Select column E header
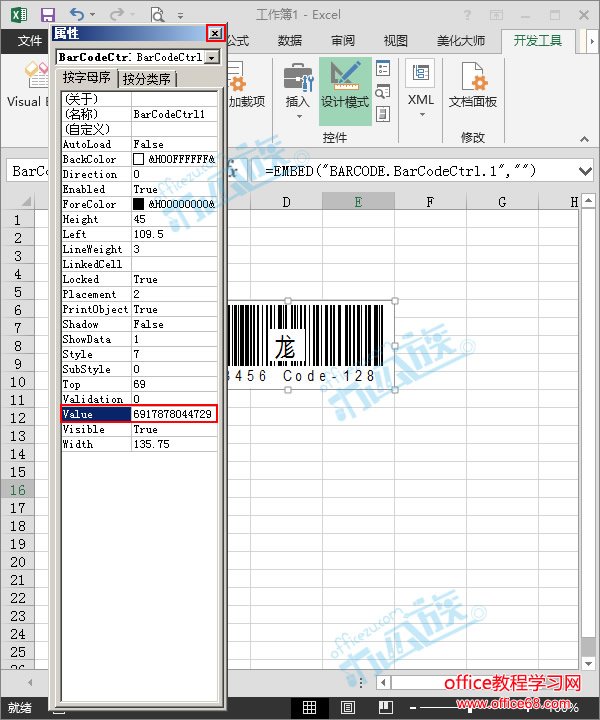Screen dimensions: 600x720 point(358,202)
